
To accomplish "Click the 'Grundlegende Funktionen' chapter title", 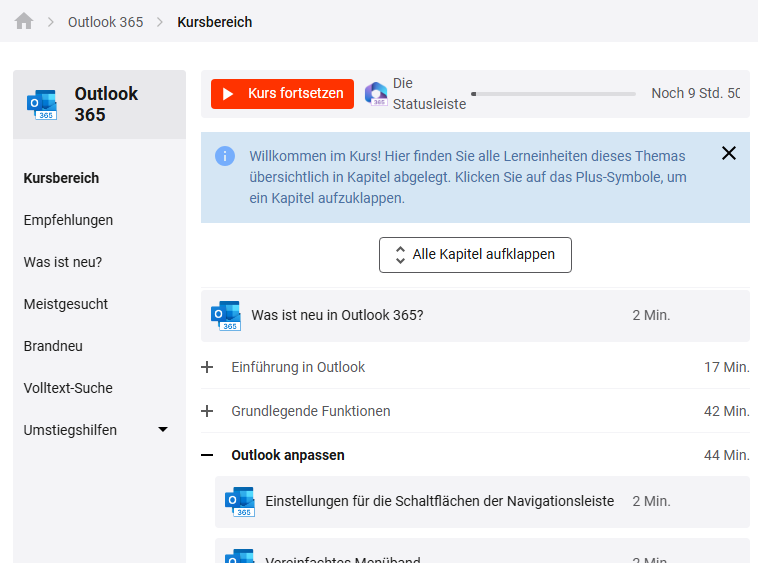I will tap(311, 411).
